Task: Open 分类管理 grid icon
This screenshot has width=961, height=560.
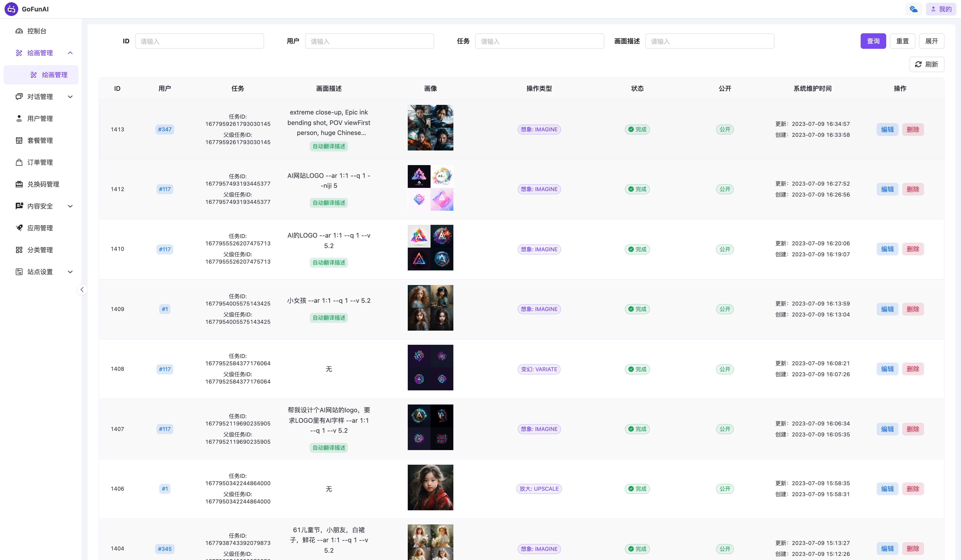Action: click(x=19, y=250)
